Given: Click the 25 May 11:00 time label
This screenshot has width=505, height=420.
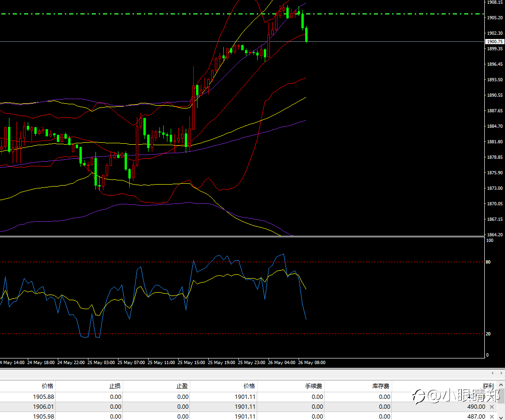Looking at the screenshot, I should (x=161, y=362).
